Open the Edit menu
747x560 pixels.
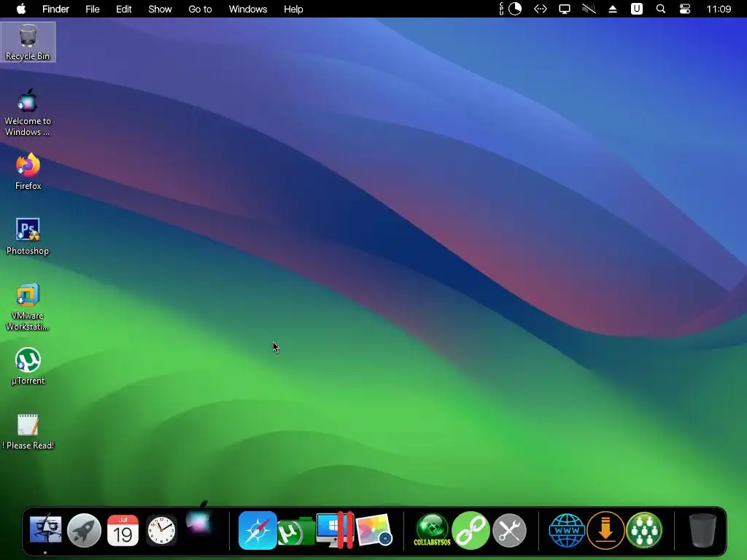coord(124,9)
